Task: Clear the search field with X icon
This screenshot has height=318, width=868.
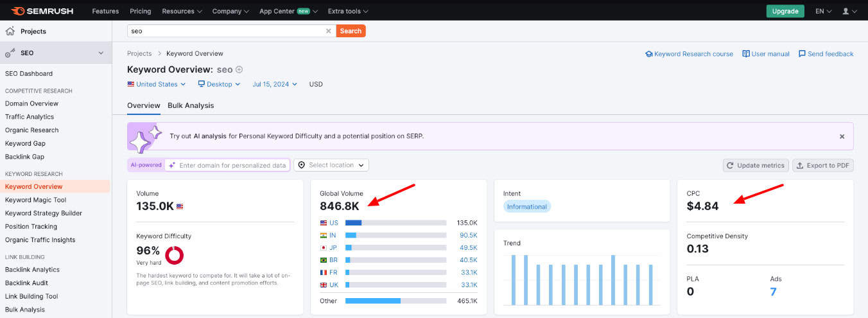Action: point(329,31)
